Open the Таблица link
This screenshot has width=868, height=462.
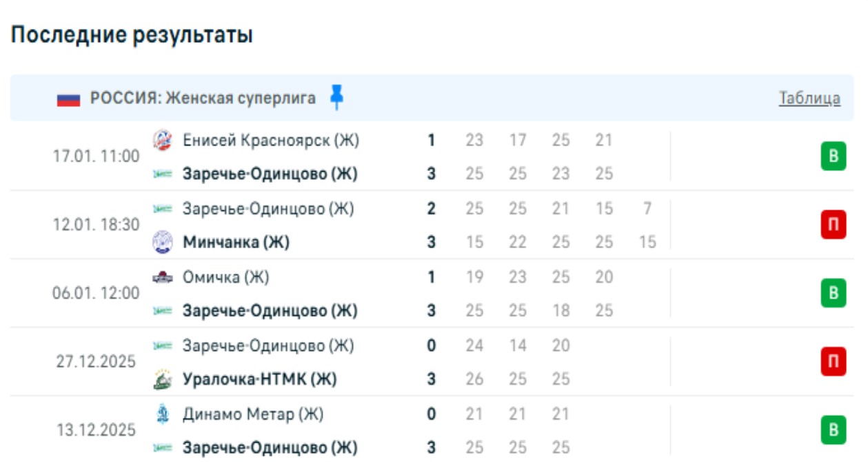point(809,99)
